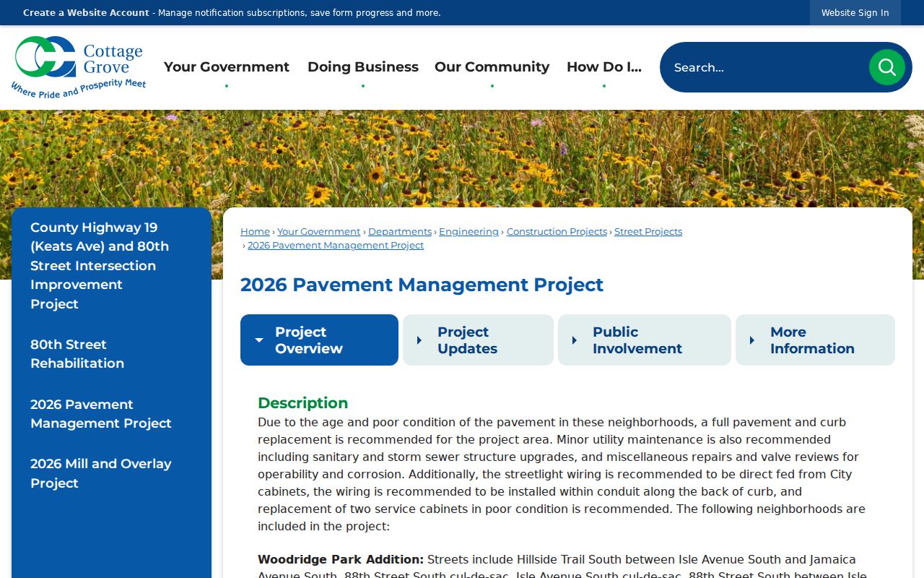
Task: Collapse the Project Overview arrow
Action: 258,340
